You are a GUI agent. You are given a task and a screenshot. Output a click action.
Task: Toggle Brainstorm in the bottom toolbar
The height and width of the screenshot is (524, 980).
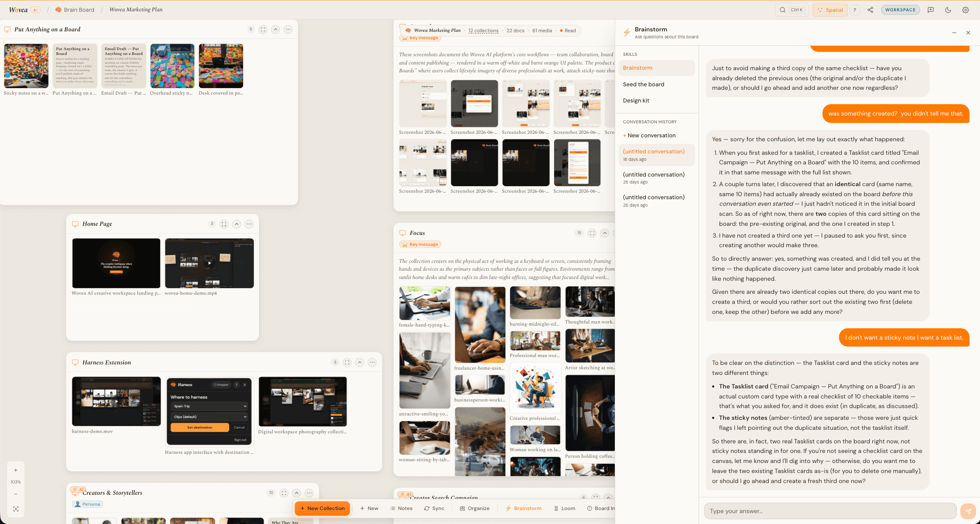click(524, 508)
